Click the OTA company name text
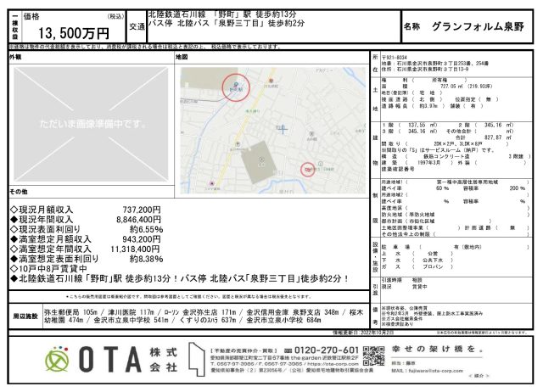Image resolution: width=543 pixels, height=392 pixels. point(110,359)
